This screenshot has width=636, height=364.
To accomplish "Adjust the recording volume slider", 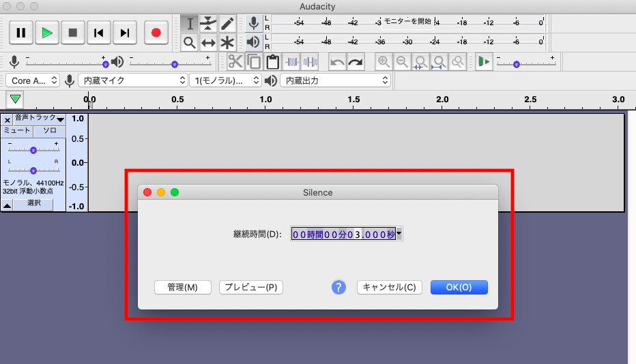I will tap(66, 63).
